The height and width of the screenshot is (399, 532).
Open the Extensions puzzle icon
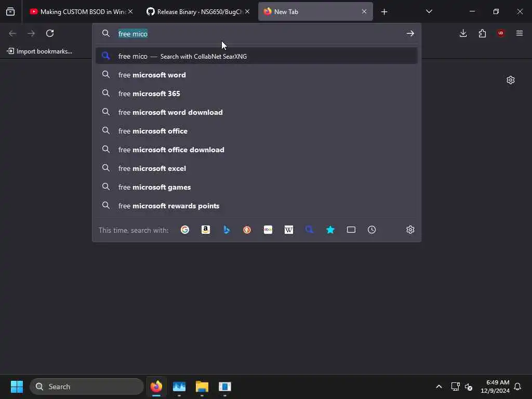pos(482,33)
